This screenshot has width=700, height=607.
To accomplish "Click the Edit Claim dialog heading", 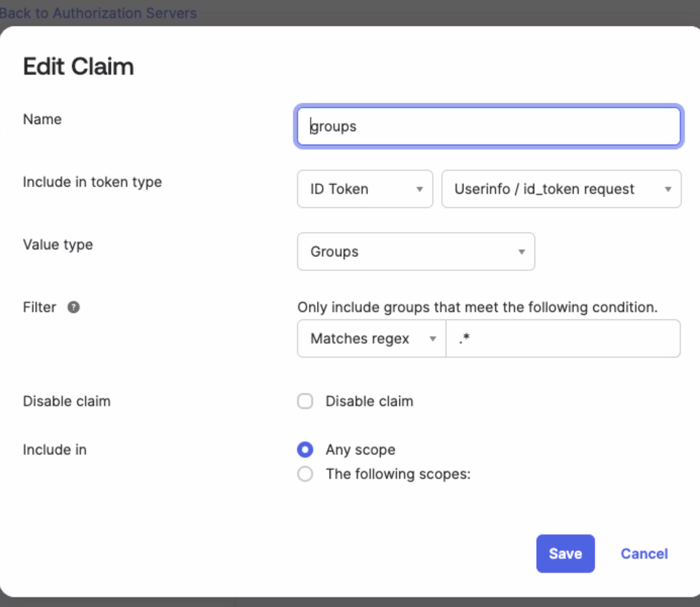I will (78, 66).
